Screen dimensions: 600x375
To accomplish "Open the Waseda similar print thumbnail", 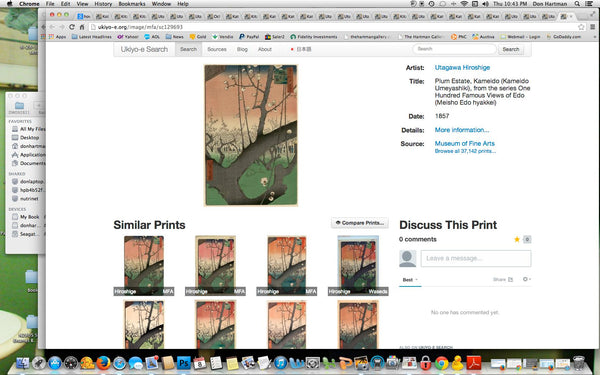I will coord(358,266).
